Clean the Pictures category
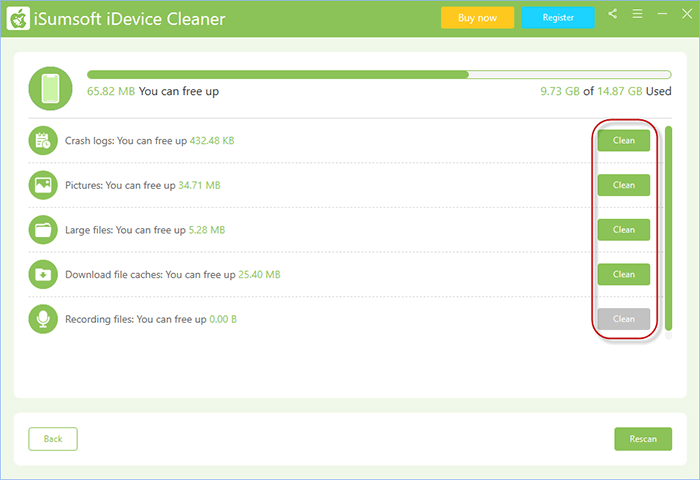 tap(624, 185)
